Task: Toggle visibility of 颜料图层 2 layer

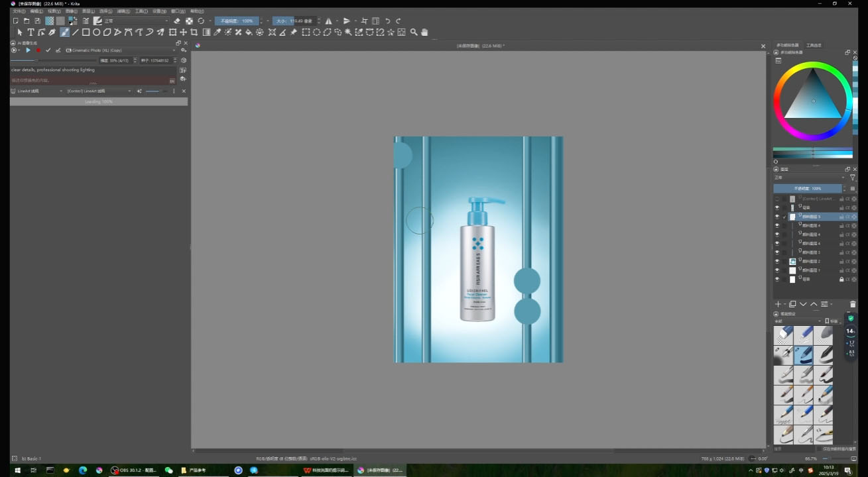Action: 777,261
